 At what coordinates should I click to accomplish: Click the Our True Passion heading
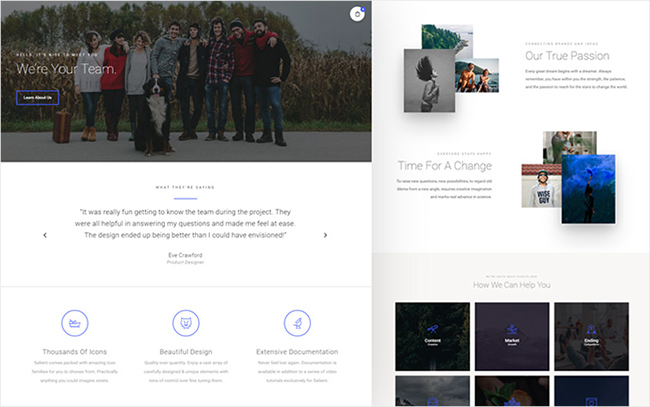567,56
